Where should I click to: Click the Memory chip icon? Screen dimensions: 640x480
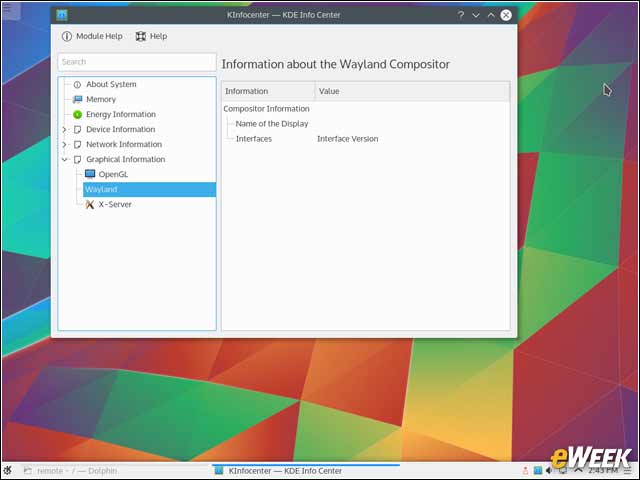coord(77,100)
